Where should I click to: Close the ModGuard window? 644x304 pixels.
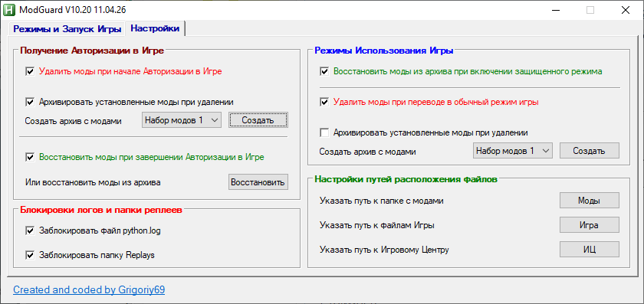tap(625, 10)
